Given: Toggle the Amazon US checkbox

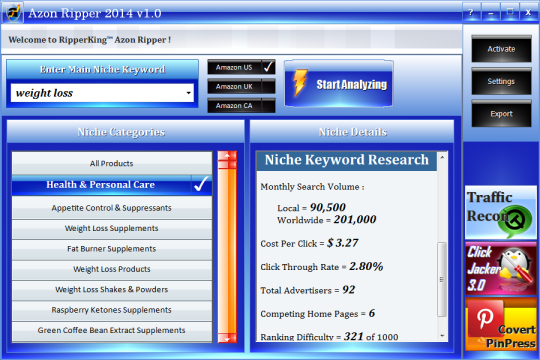Looking at the screenshot, I should 268,67.
